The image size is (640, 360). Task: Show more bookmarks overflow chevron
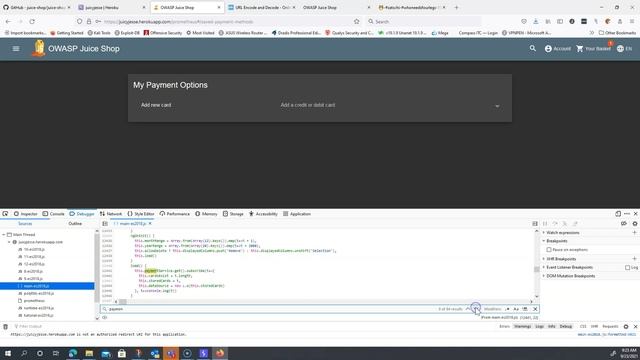pyautogui.click(x=591, y=33)
